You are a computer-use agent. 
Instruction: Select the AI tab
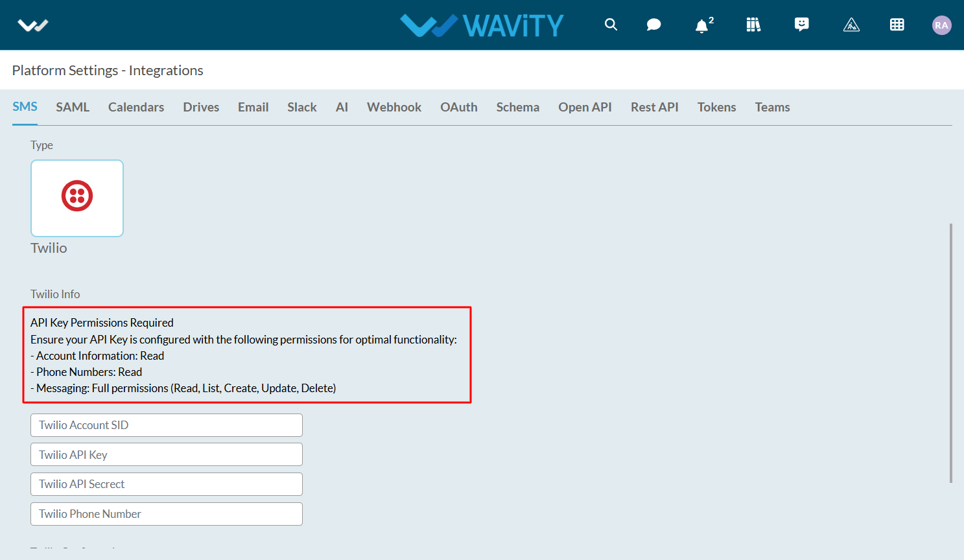342,107
